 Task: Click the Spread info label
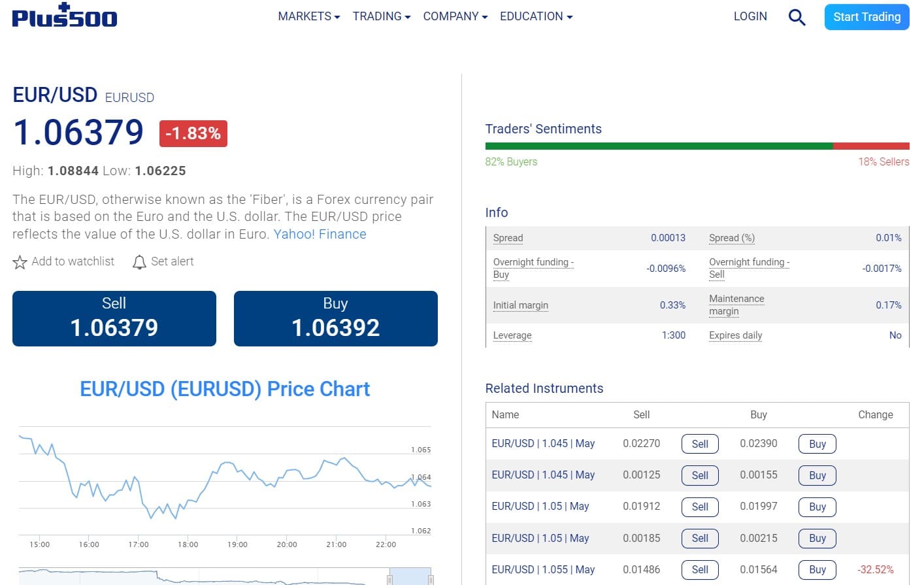(x=508, y=238)
